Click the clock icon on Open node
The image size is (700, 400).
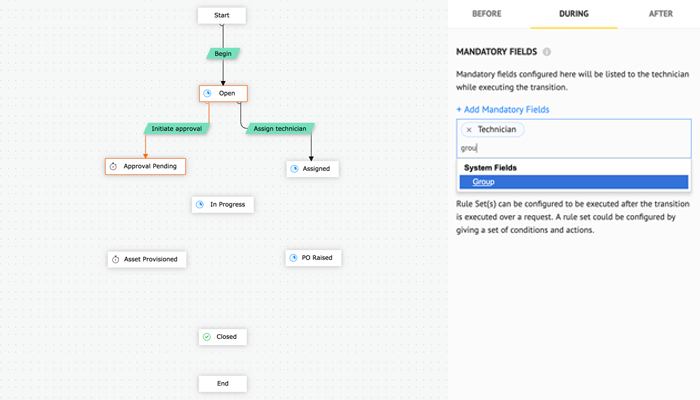pos(207,93)
